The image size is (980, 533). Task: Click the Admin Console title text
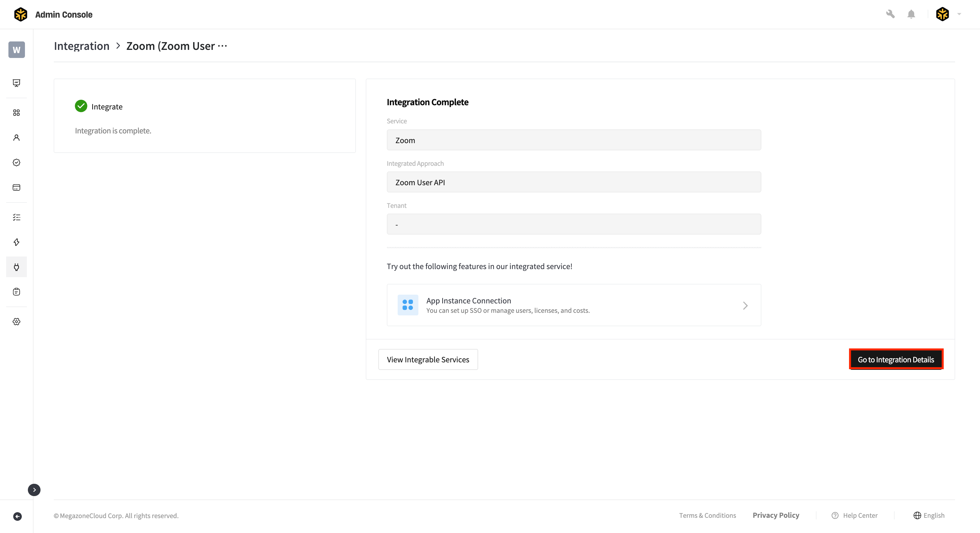click(64, 15)
